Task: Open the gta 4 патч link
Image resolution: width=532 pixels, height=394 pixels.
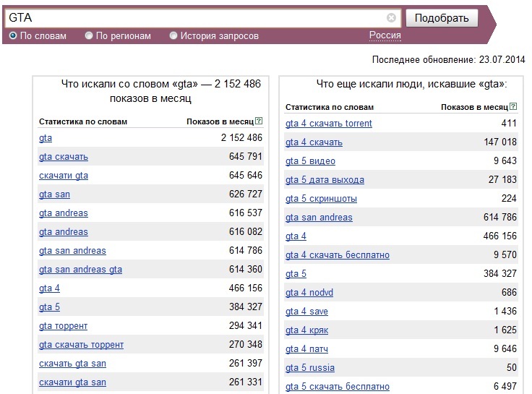Action: click(306, 349)
